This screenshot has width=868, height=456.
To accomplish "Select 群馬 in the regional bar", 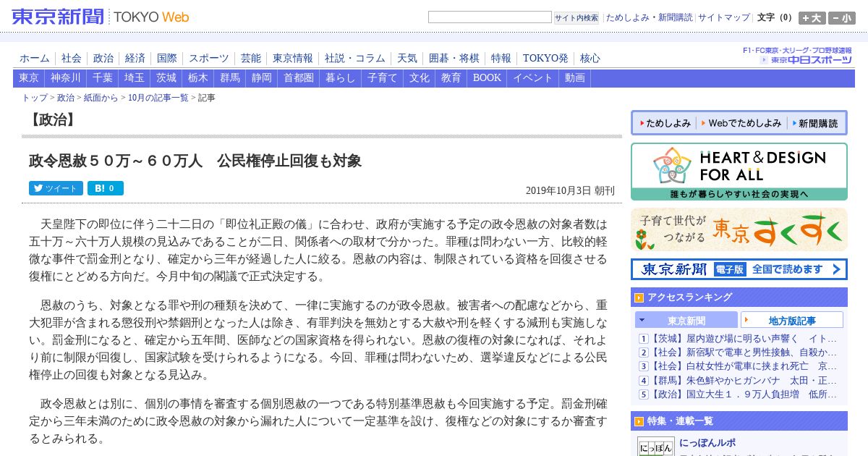I will point(230,78).
